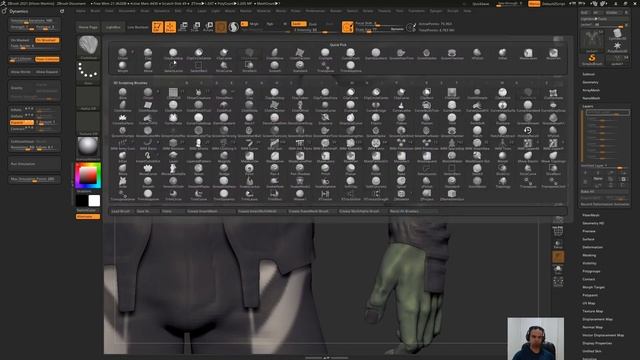Image resolution: width=640 pixels, height=360 pixels.
Task: Click the white secondary color swatch
Action: (94, 200)
